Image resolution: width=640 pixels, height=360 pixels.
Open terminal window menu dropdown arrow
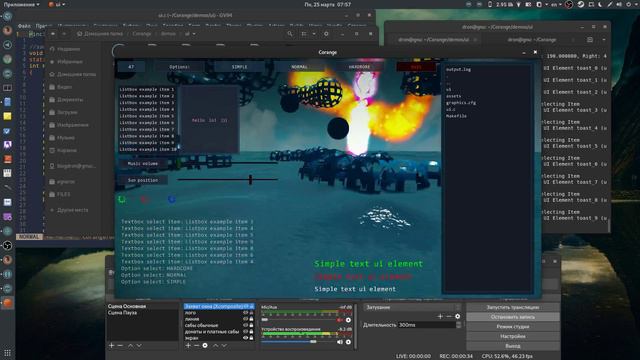click(x=604, y=40)
